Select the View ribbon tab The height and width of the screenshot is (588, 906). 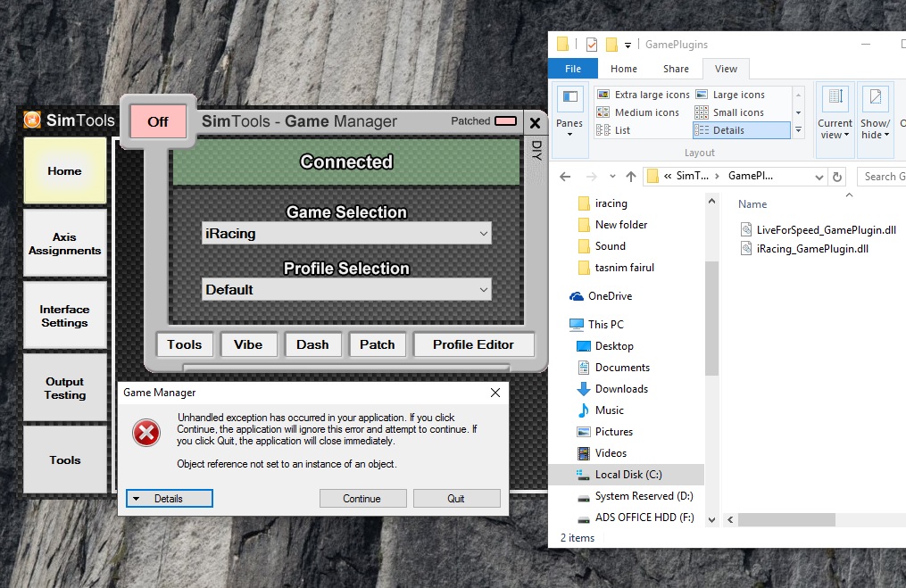(x=726, y=69)
